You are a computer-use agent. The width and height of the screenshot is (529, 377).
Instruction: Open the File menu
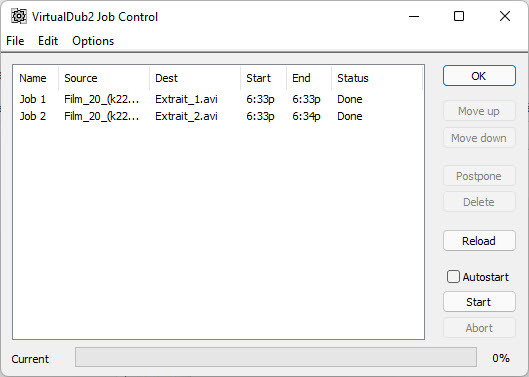(x=15, y=41)
